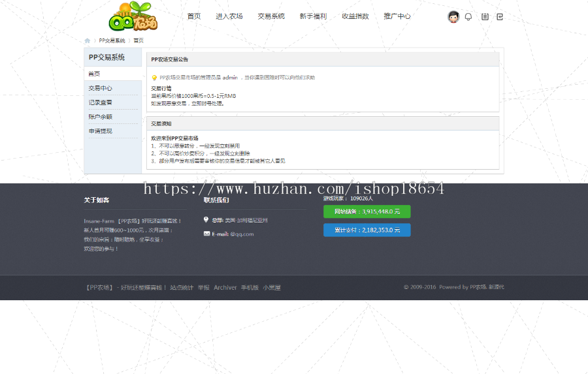Click 关于如客 footer heading

[97, 200]
